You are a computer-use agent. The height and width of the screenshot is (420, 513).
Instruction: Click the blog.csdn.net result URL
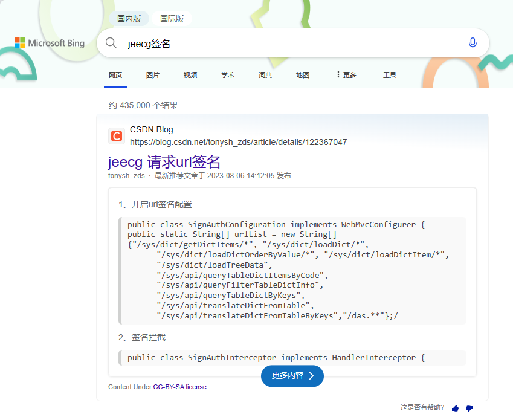click(238, 143)
